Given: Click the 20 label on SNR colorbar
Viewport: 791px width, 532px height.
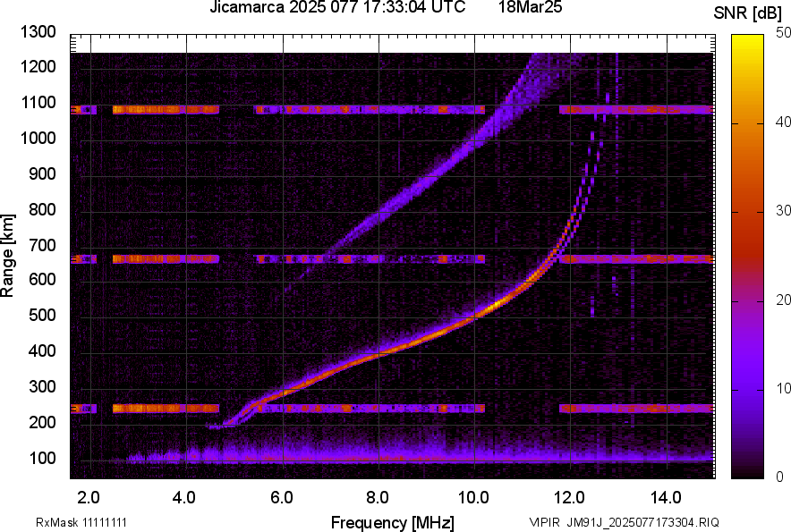Looking at the screenshot, I should pos(783,300).
